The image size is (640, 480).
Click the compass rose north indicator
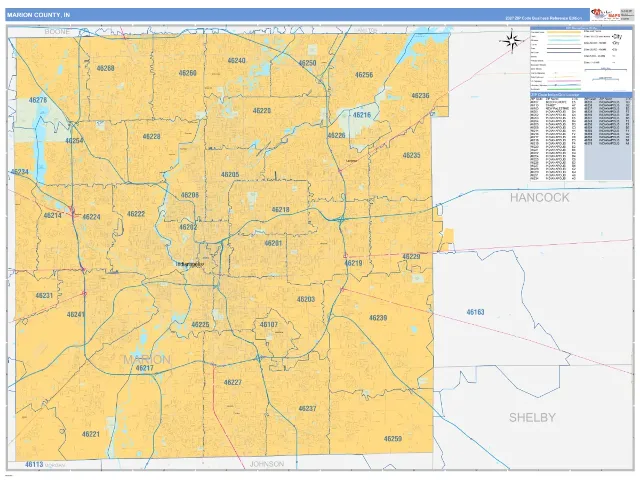pyautogui.click(x=511, y=41)
